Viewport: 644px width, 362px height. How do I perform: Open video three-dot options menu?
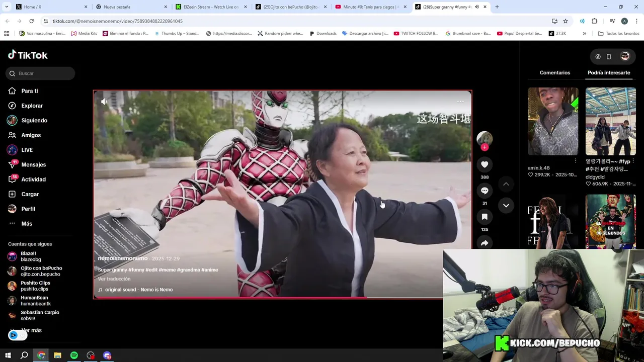click(x=460, y=102)
